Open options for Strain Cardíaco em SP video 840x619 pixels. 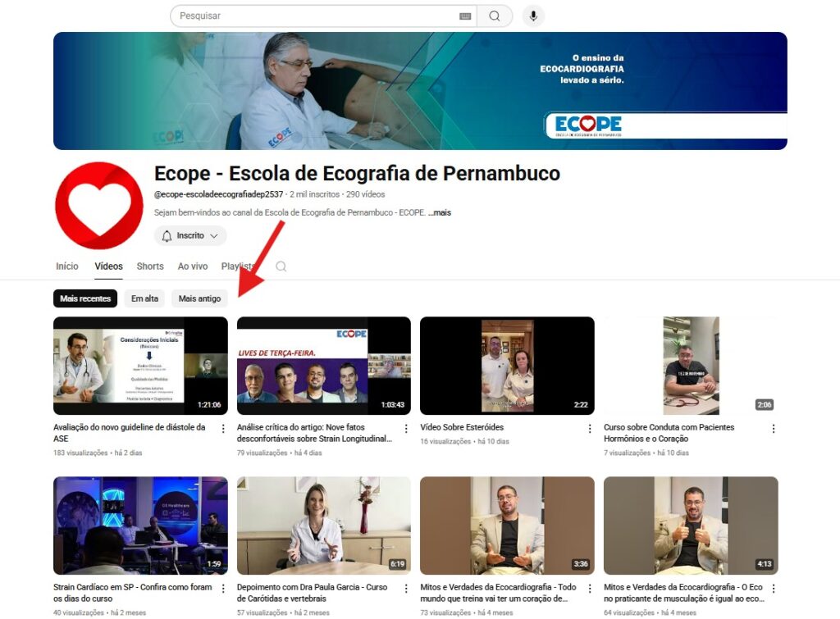click(x=223, y=589)
